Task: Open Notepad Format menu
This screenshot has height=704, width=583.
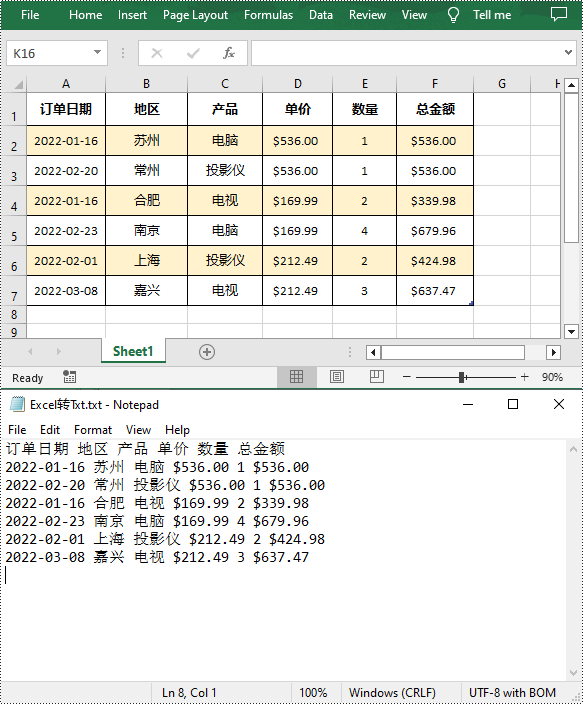Action: [x=93, y=430]
